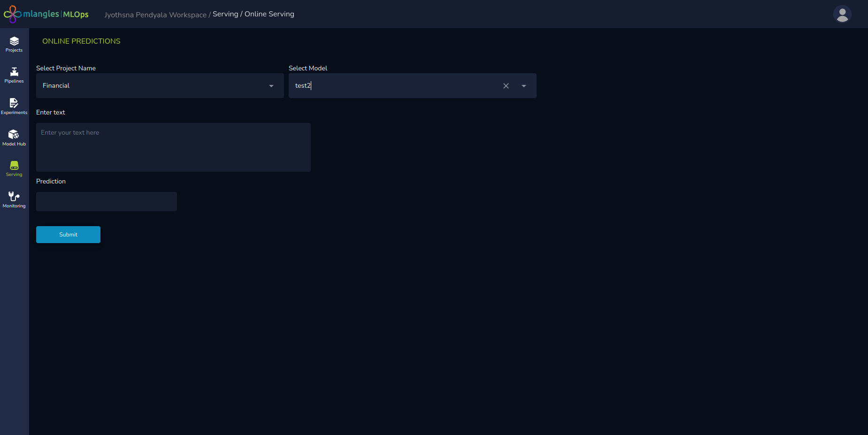This screenshot has width=868, height=435.
Task: Click the ONLINE PREDICTIONS heading
Action: 81,41
